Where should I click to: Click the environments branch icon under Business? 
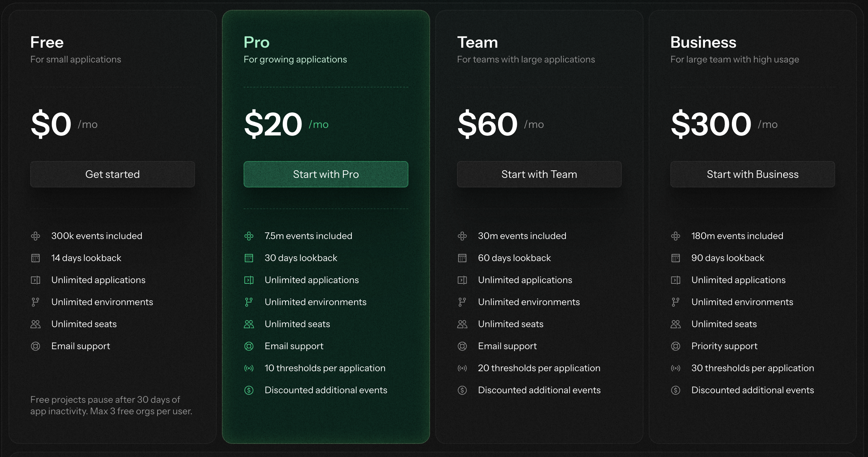(x=676, y=302)
